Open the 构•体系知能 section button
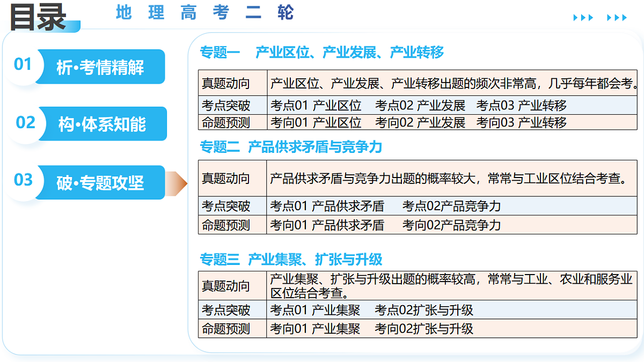644x362 pixels. click(102, 124)
